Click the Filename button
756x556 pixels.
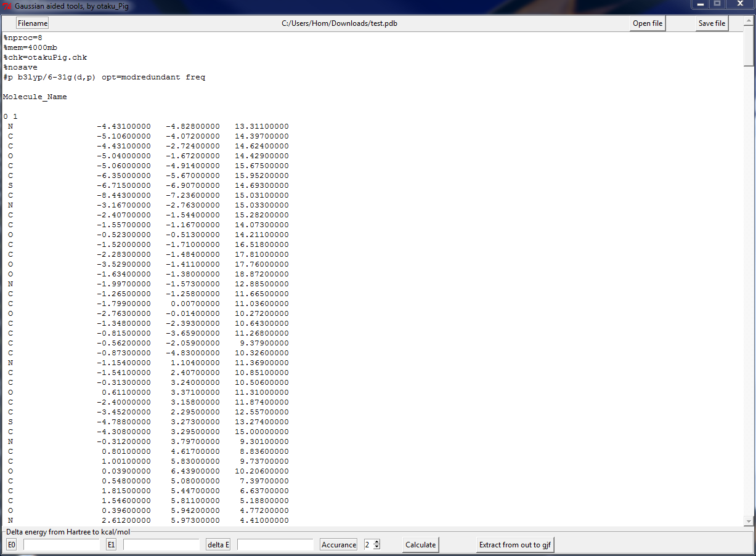(33, 23)
